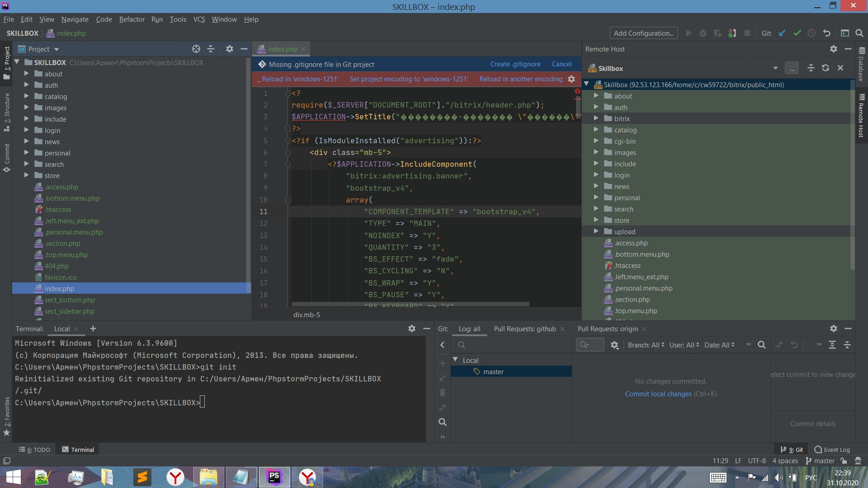Switch to Pull Requests: origin tab
Viewport: 868px width, 488px height.
coord(607,328)
